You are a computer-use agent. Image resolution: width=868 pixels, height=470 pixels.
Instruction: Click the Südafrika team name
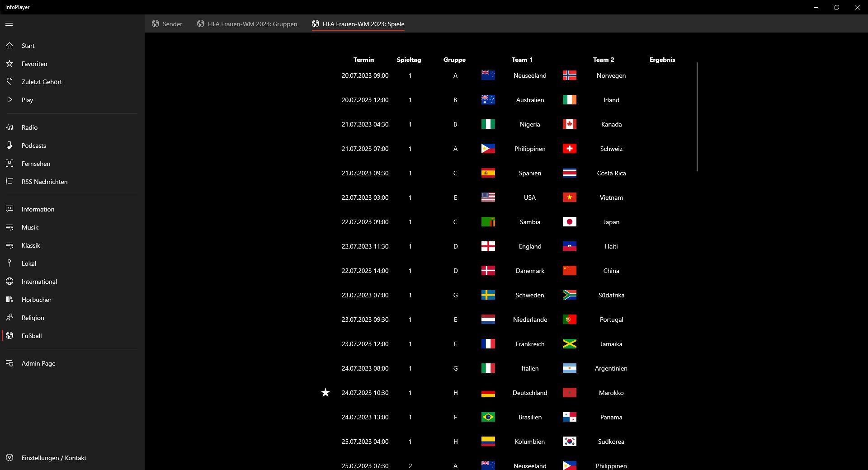[611, 295]
